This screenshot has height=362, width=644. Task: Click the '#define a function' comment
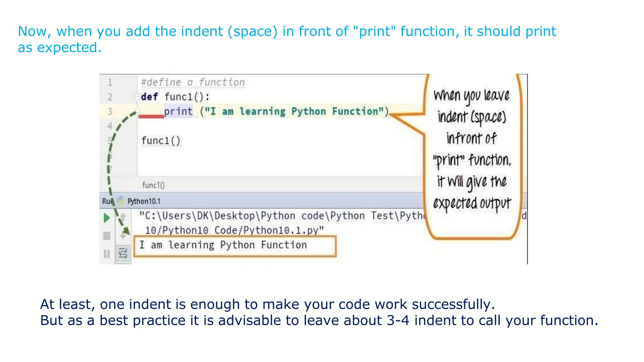193,82
